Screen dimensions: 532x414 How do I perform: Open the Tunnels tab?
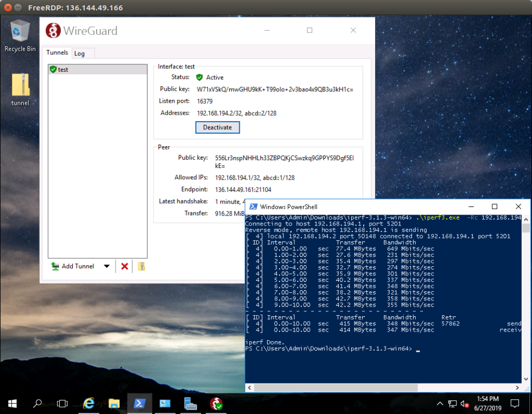57,52
